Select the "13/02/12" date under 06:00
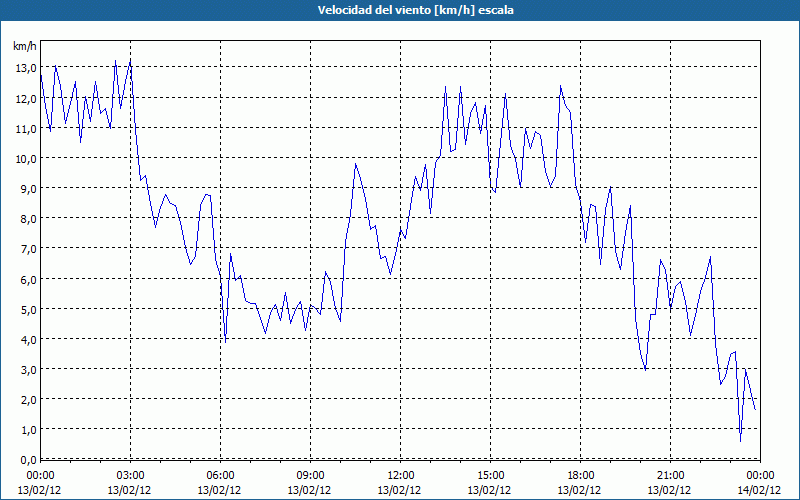Image resolution: width=800 pixels, height=500 pixels. [219, 490]
